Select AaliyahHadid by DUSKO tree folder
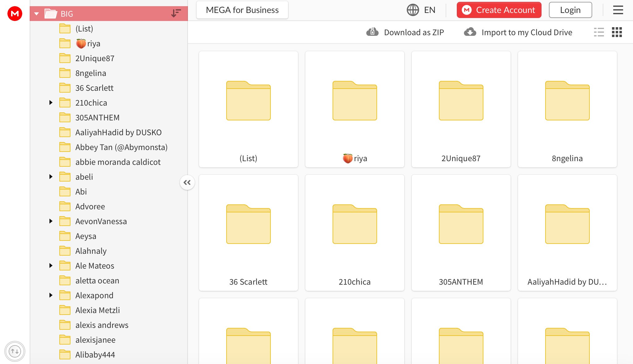 109,132
